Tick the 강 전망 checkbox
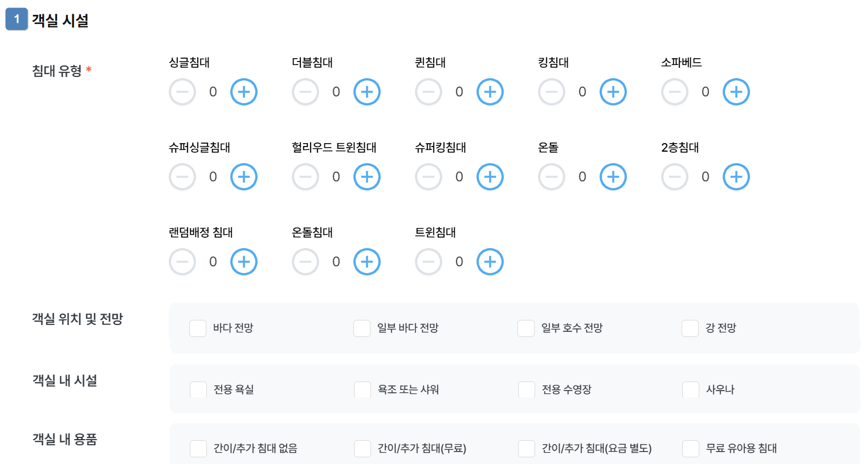Viewport: 868px width, 467px height. click(x=690, y=328)
